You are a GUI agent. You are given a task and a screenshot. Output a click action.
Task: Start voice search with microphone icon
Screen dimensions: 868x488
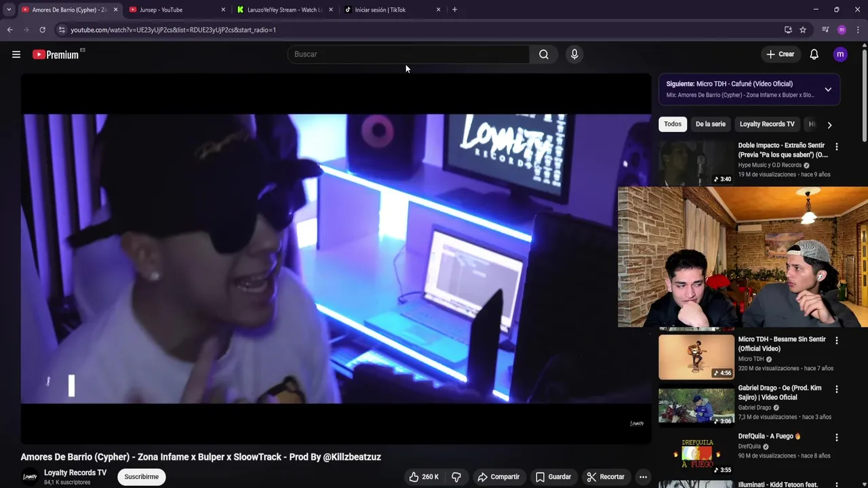coord(574,54)
